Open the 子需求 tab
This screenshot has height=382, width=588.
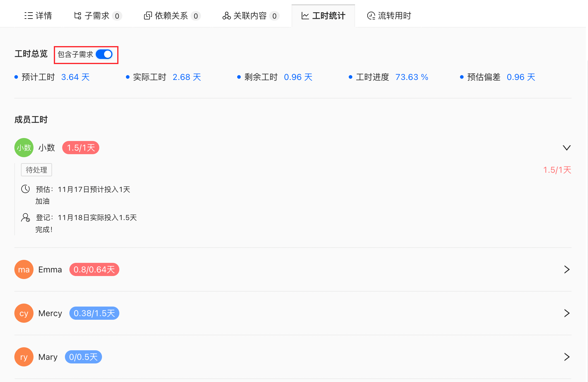97,16
